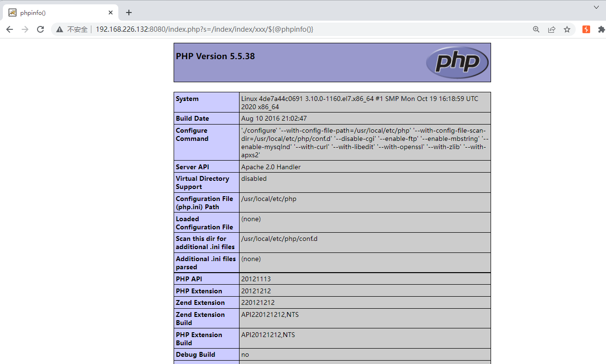Viewport: 606px width, 364px height.
Task: Reload the current page
Action: (x=40, y=29)
